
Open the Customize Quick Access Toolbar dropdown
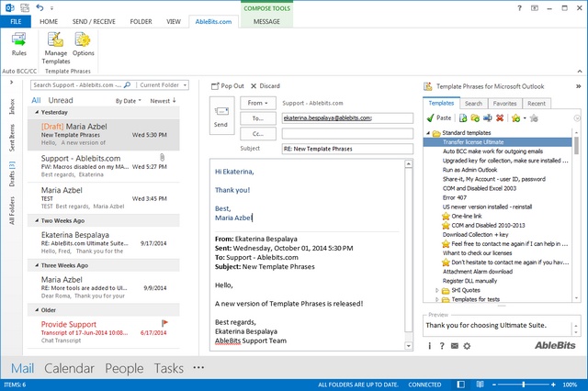[51, 8]
